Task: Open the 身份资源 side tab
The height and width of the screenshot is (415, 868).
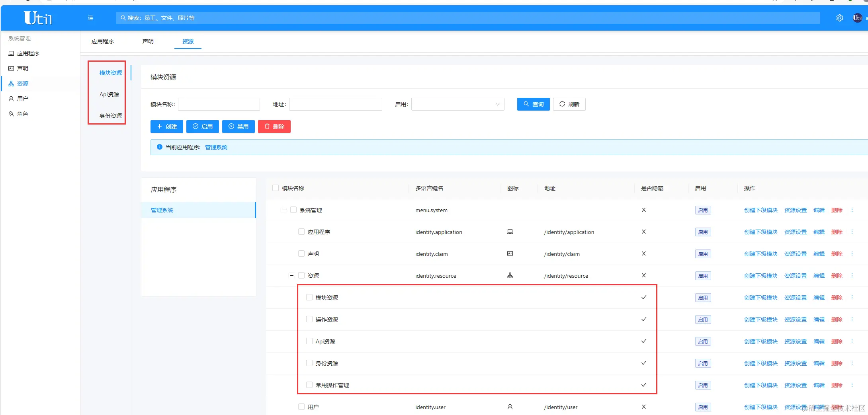Action: point(111,116)
